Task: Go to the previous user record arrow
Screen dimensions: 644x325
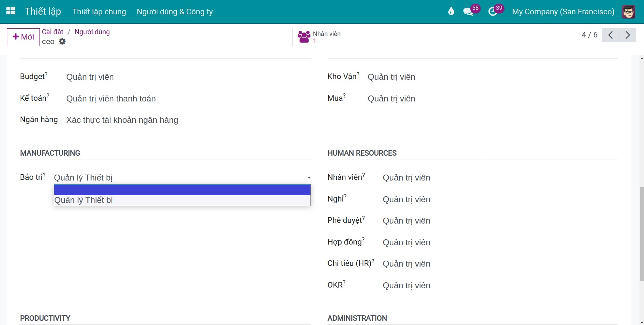Action: pyautogui.click(x=610, y=35)
